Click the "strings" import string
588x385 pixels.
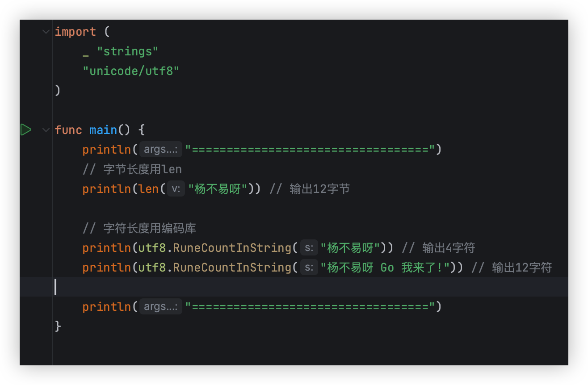128,51
